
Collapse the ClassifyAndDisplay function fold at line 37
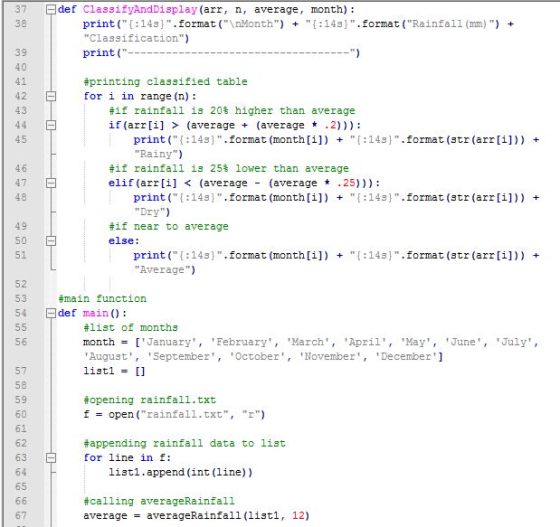pos(51,10)
